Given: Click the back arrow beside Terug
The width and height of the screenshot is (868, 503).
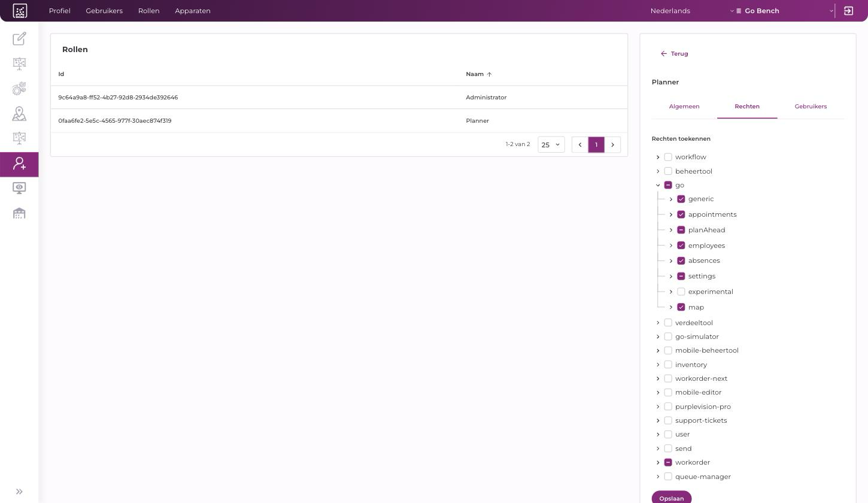Looking at the screenshot, I should (x=663, y=54).
